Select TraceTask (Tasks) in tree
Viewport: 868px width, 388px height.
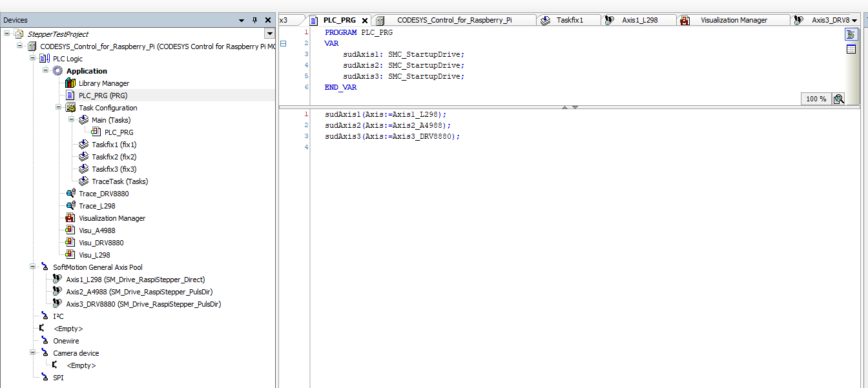coord(119,181)
